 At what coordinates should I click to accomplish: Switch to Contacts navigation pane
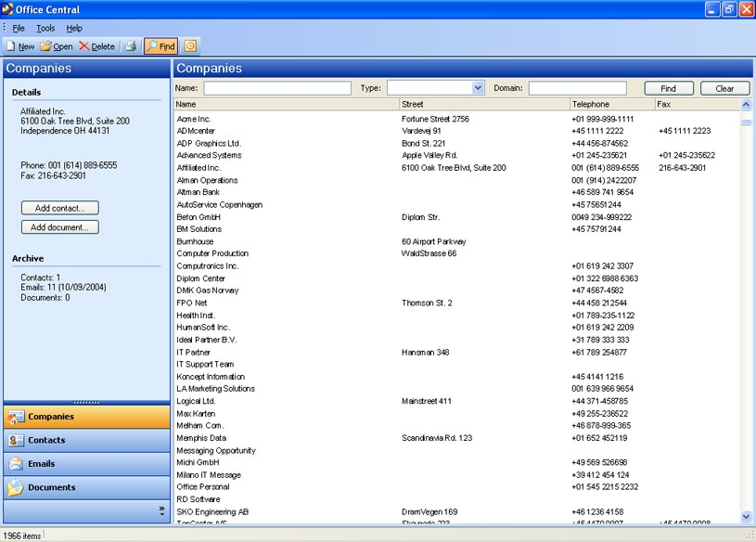tap(87, 440)
